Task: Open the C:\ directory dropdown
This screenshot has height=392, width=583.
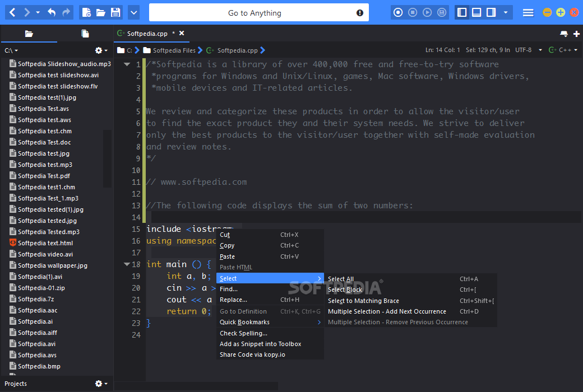Action: click(11, 50)
